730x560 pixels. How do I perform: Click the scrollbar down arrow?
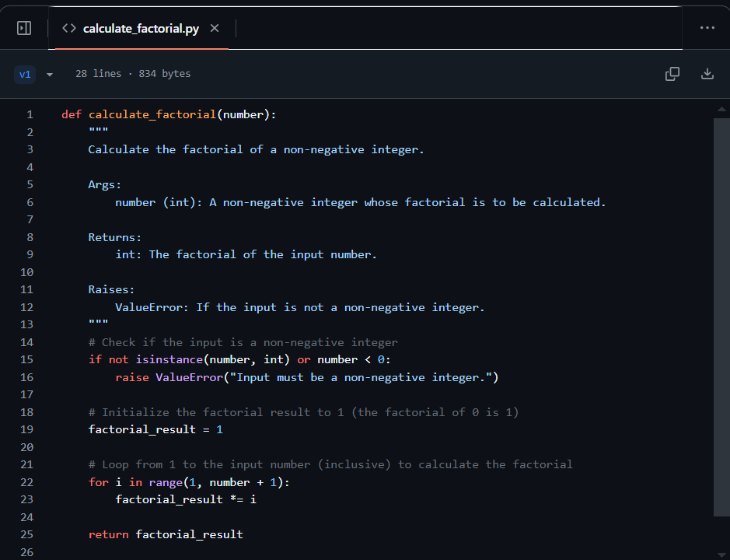tap(721, 554)
